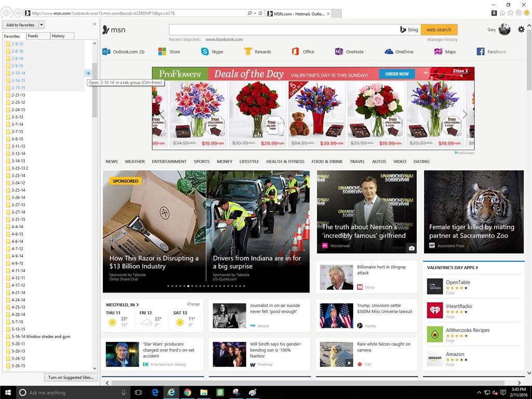
Task: Click Turn on Suggested Sites button
Action: coord(71,377)
